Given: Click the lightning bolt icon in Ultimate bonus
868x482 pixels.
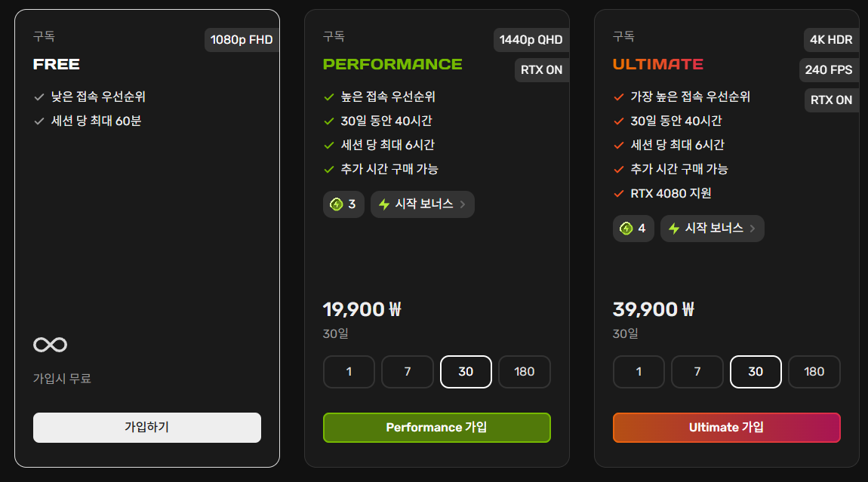Looking at the screenshot, I should [674, 229].
